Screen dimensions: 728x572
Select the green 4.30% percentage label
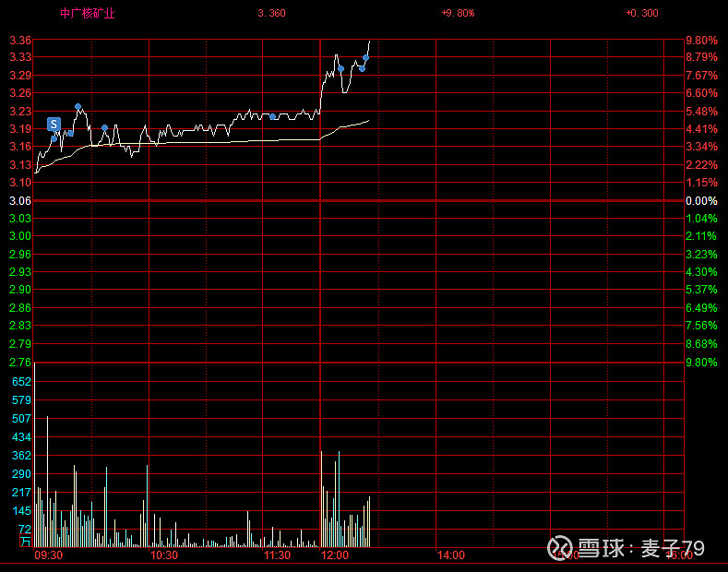701,271
